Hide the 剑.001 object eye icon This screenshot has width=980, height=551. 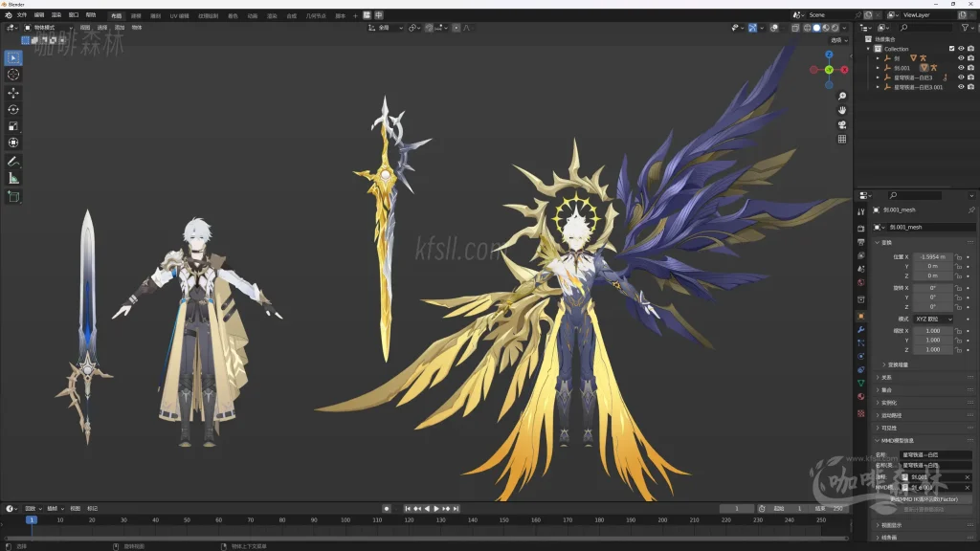(961, 68)
